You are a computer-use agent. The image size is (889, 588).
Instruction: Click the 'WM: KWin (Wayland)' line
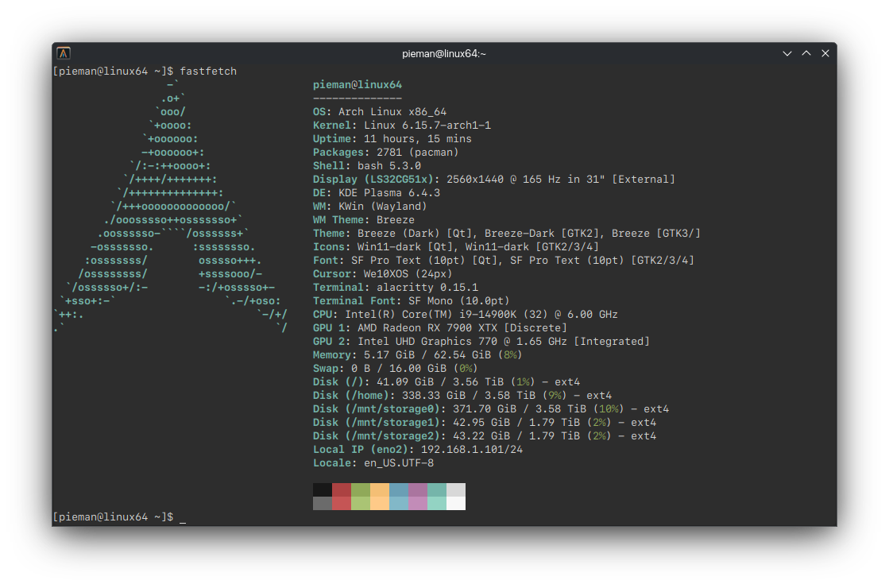369,207
